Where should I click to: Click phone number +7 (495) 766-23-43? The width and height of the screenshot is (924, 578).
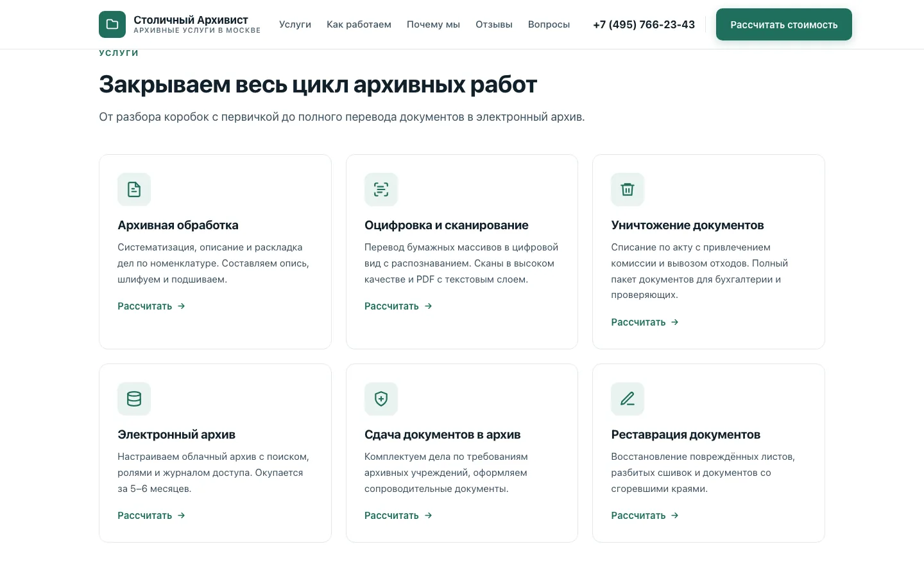click(x=644, y=24)
